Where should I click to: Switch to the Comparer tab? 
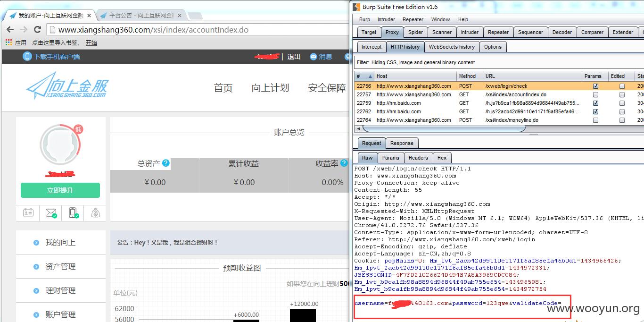click(592, 32)
